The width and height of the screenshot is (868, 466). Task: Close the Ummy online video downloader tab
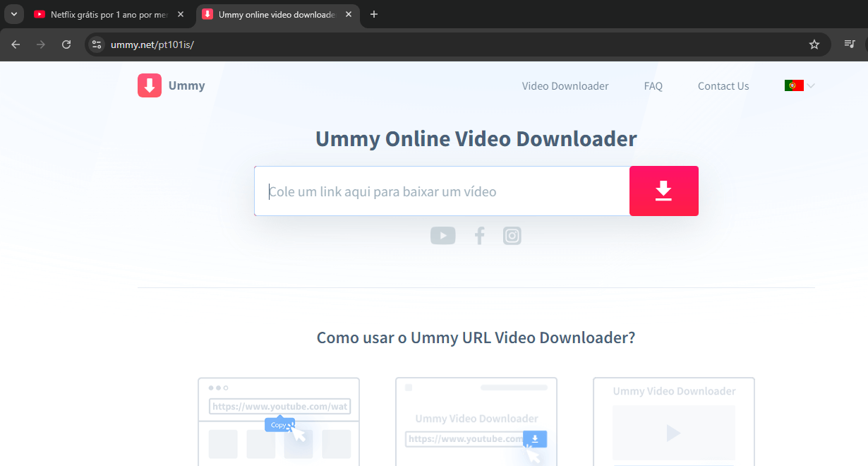pyautogui.click(x=349, y=14)
